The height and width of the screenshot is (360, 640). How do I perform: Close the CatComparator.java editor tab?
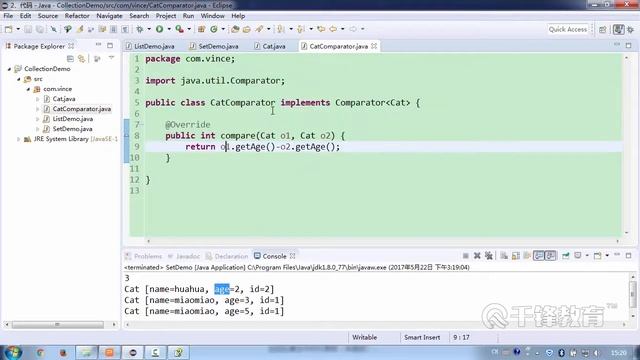tap(374, 46)
